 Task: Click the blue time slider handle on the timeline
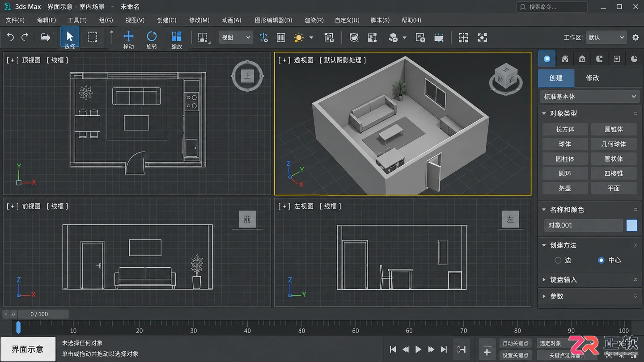[x=18, y=327]
